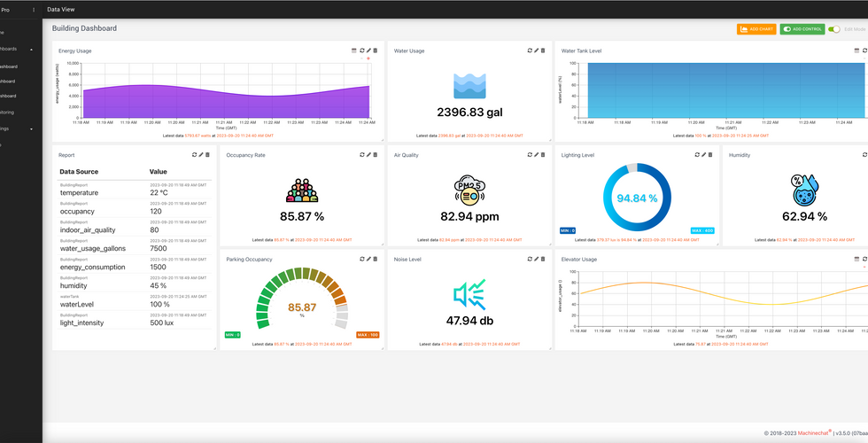The width and height of the screenshot is (868, 443).
Task: Refresh the Parking Occupancy gauge
Action: (362, 259)
